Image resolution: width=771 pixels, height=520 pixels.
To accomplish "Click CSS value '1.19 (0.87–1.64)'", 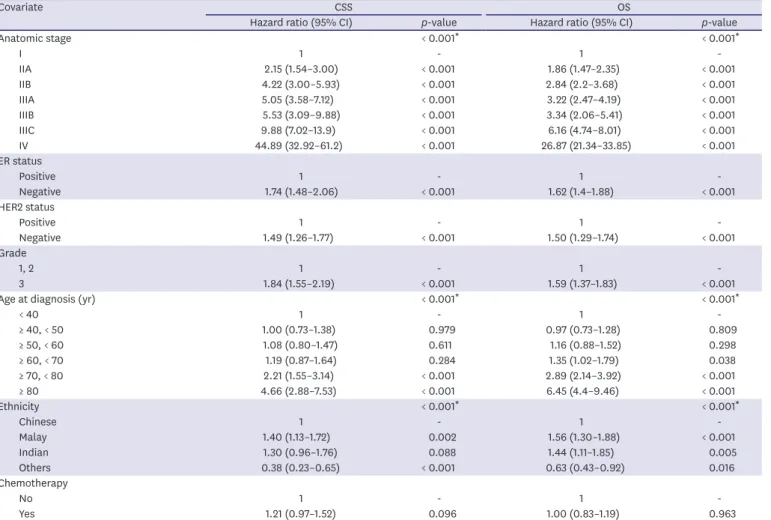I will pyautogui.click(x=300, y=360).
